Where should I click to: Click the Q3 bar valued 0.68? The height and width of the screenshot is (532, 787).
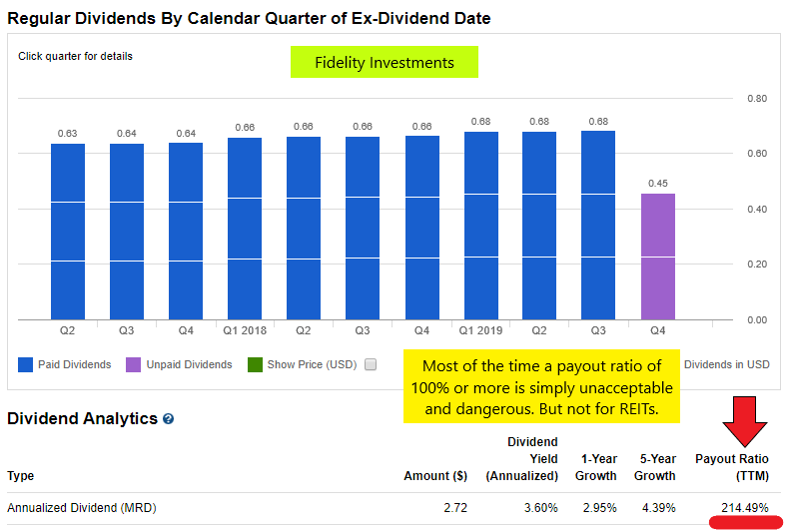pos(598,226)
